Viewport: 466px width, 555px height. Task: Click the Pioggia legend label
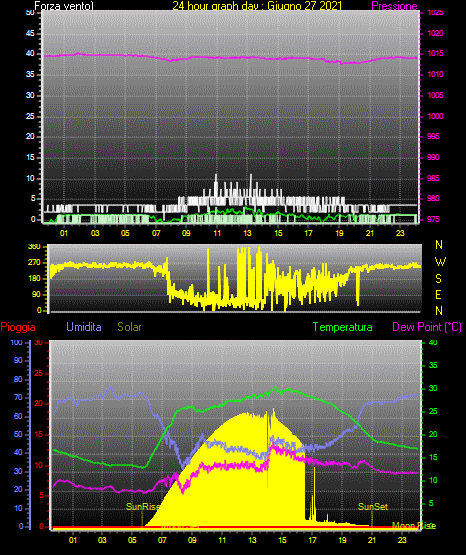tap(18, 327)
